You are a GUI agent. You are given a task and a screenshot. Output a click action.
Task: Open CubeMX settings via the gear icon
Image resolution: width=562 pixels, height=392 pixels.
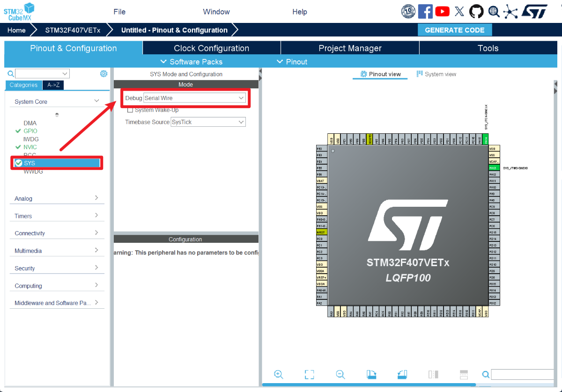point(104,73)
